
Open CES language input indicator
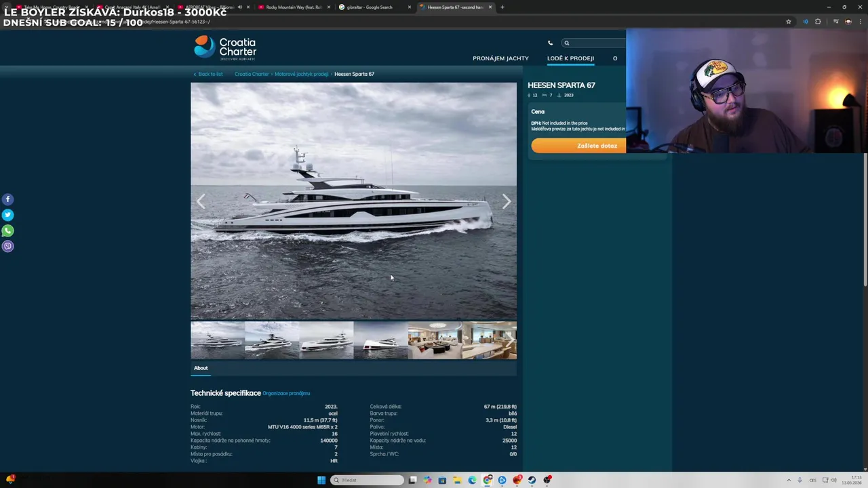tap(812, 480)
